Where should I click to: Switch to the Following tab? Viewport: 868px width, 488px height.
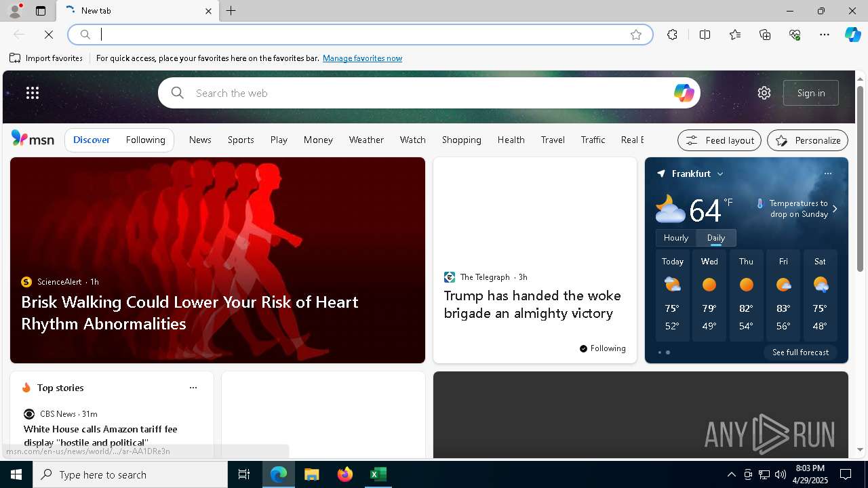(145, 140)
